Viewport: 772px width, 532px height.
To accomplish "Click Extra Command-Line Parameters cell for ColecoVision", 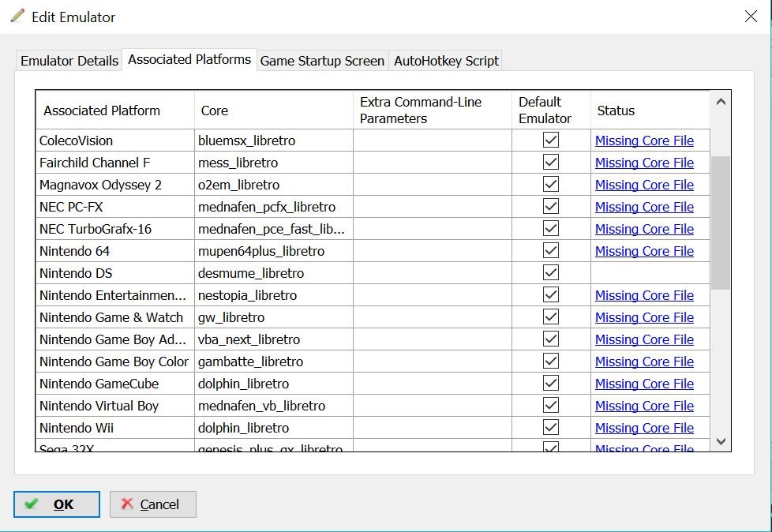I will coord(433,140).
